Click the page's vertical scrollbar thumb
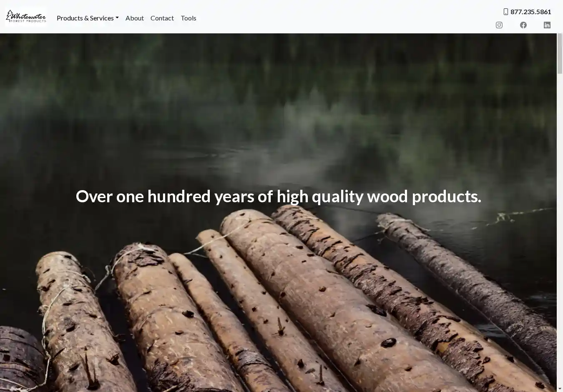The height and width of the screenshot is (392, 563). pos(560,54)
